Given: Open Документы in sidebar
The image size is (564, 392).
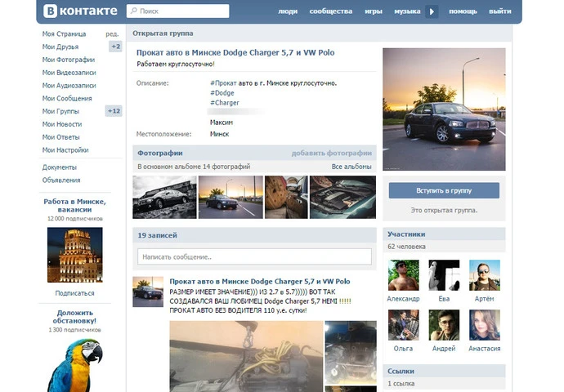Looking at the screenshot, I should [x=60, y=167].
